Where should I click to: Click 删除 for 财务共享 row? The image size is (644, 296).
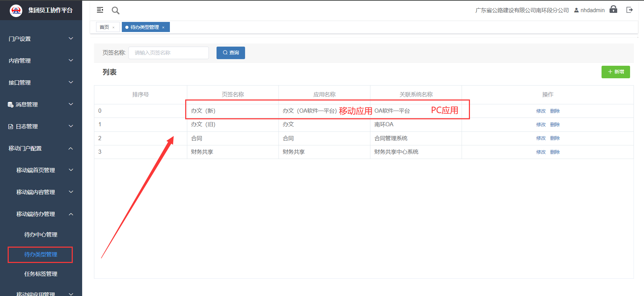tap(555, 152)
